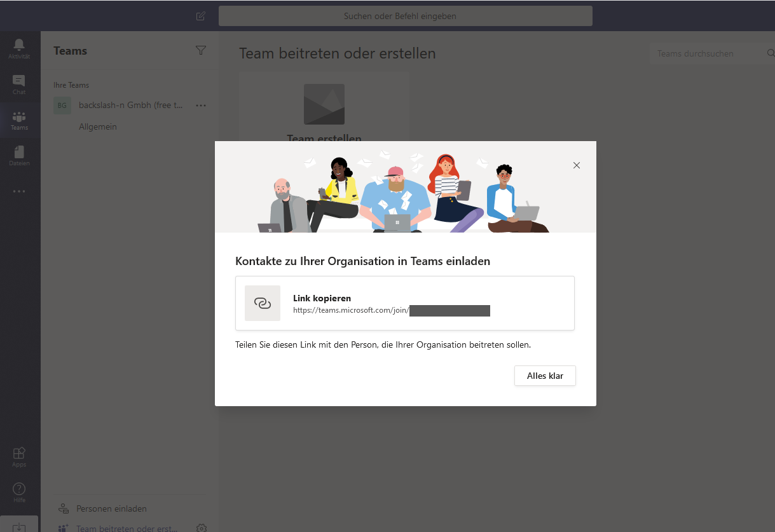This screenshot has height=532, width=775.
Task: Expand the sidebar more apps ellipsis
Action: (19, 191)
